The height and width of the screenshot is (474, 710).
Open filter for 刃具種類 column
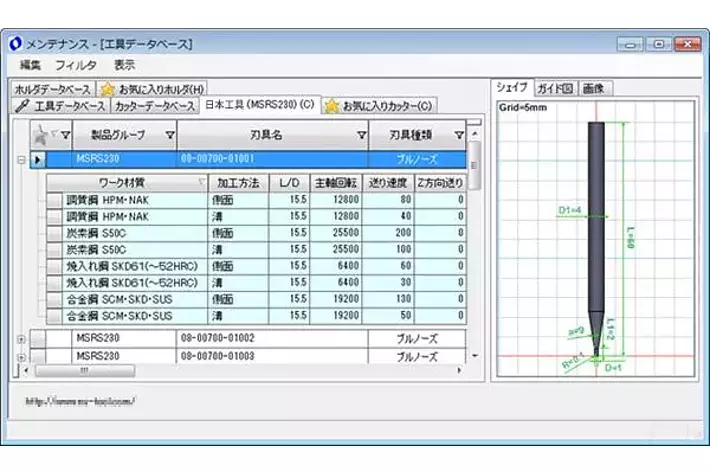(458, 135)
